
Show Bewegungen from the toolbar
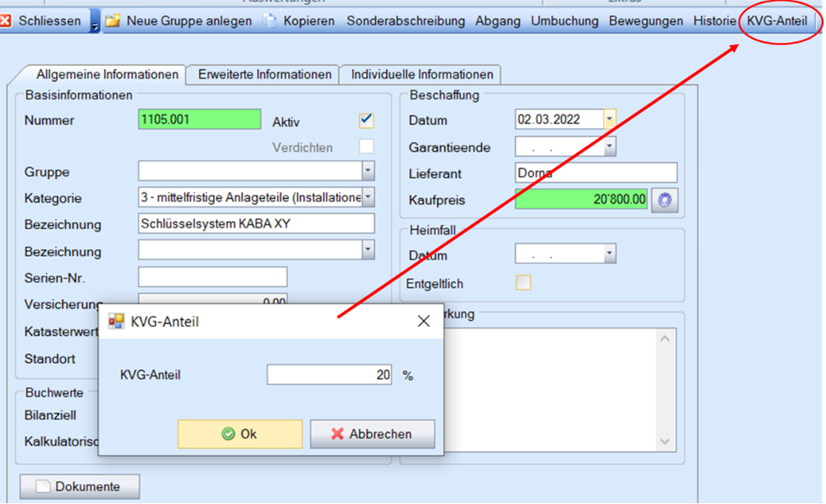coord(646,21)
